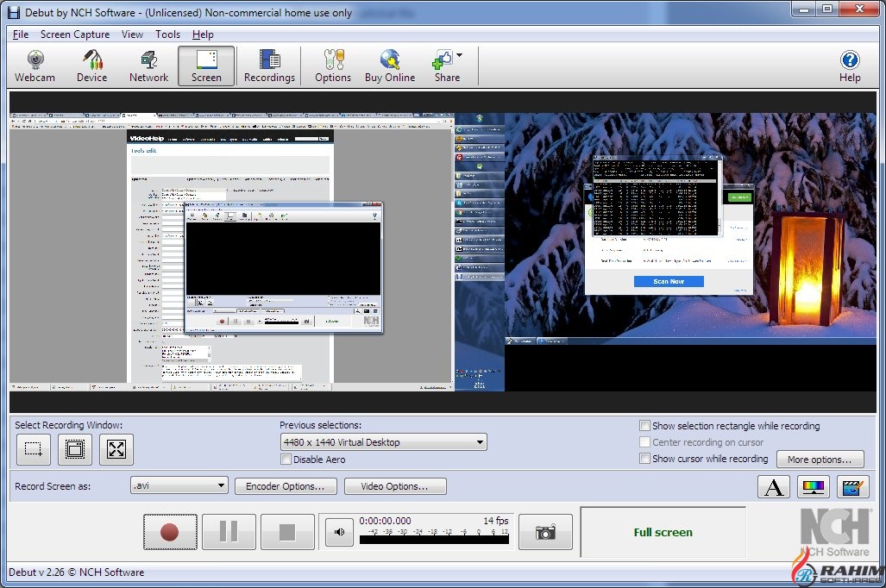Enable Show cursor while recording
This screenshot has width=886, height=588.
[644, 459]
